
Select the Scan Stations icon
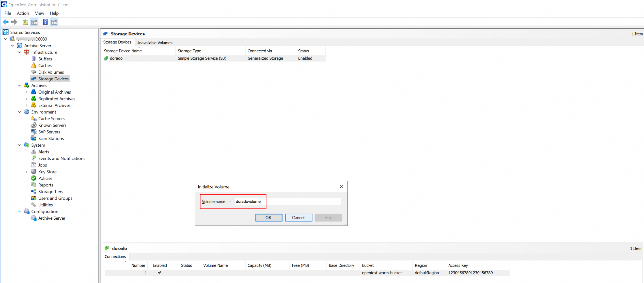(33, 139)
